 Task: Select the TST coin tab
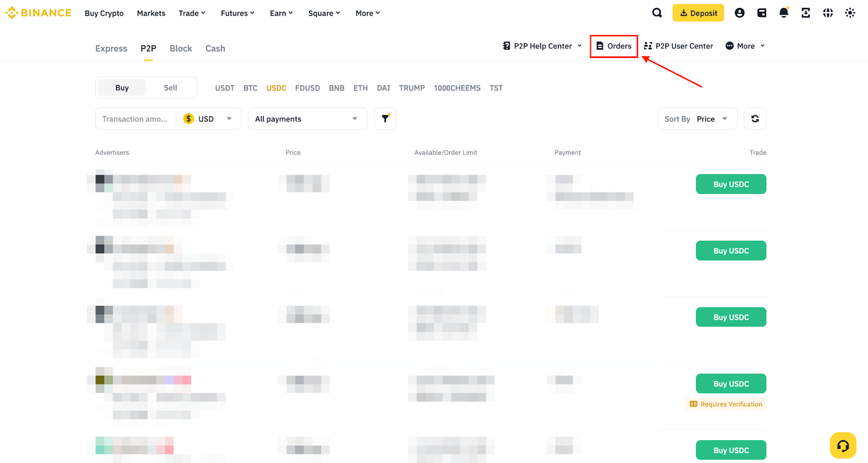click(x=496, y=88)
